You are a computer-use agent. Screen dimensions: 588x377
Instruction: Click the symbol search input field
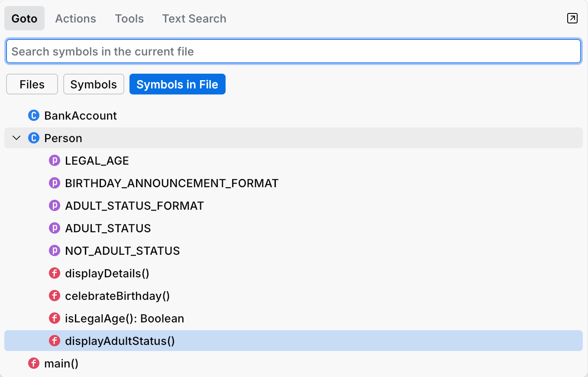pyautogui.click(x=294, y=51)
